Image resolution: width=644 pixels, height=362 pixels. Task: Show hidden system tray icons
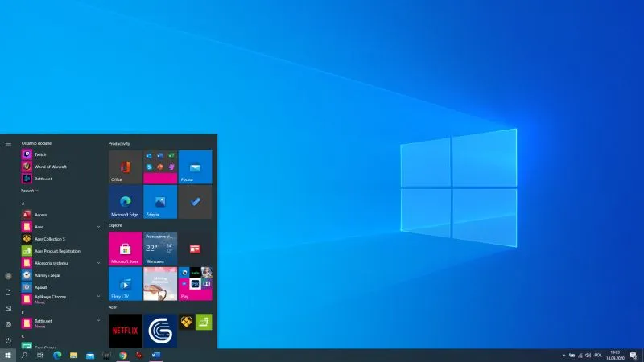(x=563, y=356)
